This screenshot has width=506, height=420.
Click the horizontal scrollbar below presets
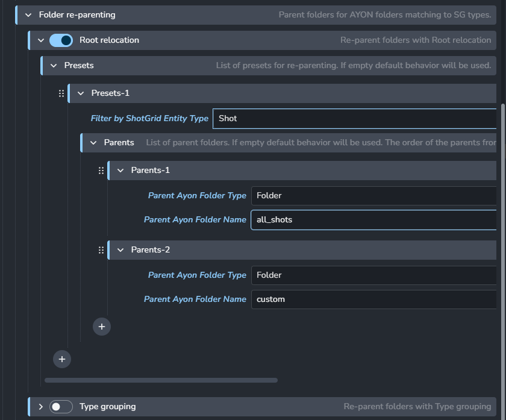coord(161,380)
